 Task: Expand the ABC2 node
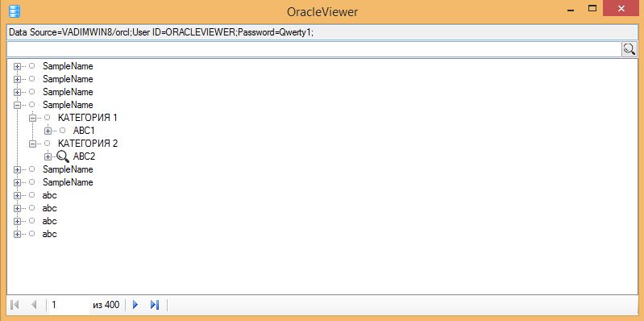pyautogui.click(x=48, y=157)
